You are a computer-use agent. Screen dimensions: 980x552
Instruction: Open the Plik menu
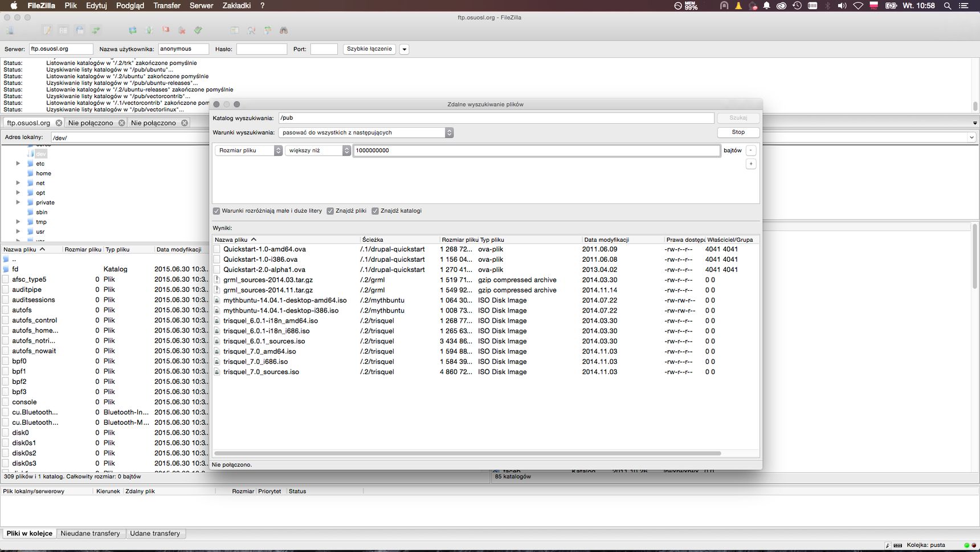pyautogui.click(x=71, y=6)
